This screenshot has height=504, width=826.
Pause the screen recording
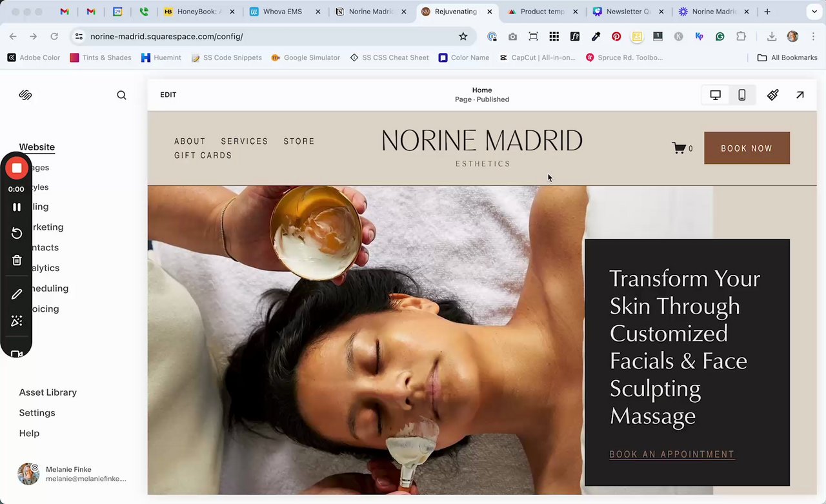17,207
